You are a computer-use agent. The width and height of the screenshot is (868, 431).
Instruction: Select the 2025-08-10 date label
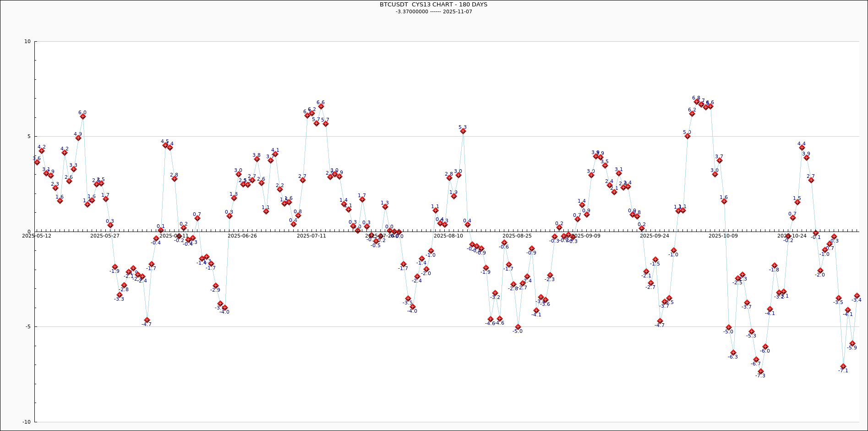(448, 236)
